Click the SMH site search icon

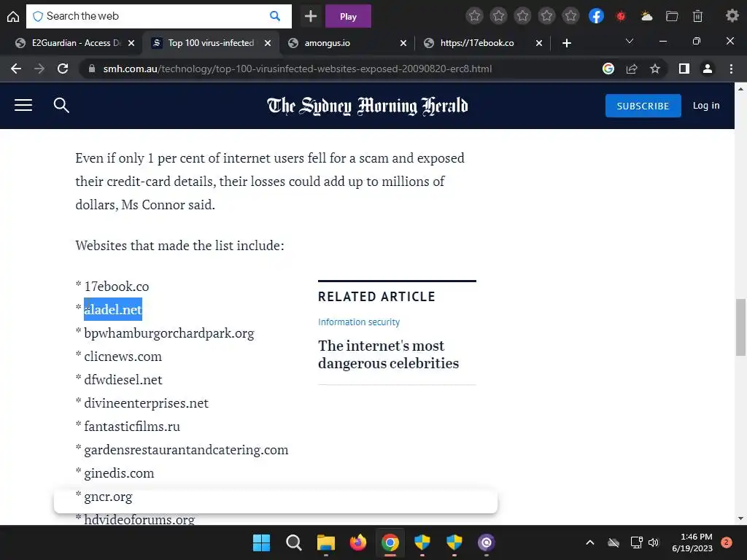coord(61,105)
